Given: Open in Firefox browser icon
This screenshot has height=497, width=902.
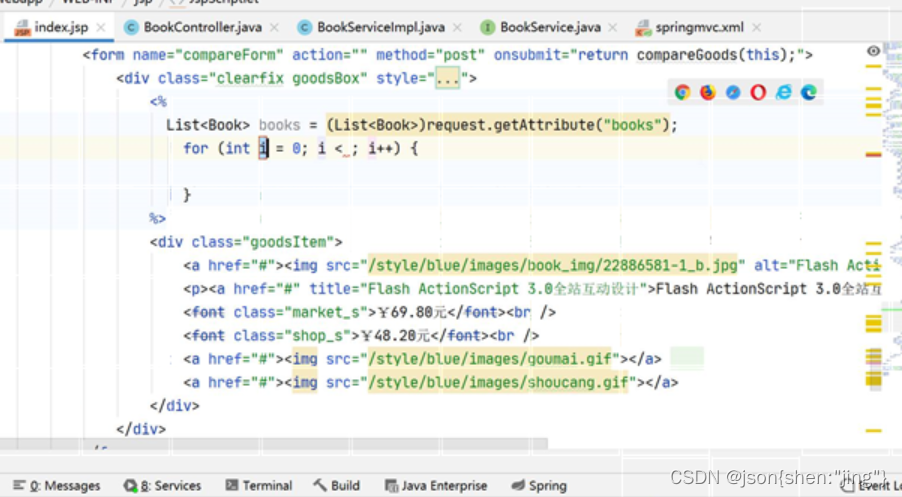Looking at the screenshot, I should coord(708,92).
